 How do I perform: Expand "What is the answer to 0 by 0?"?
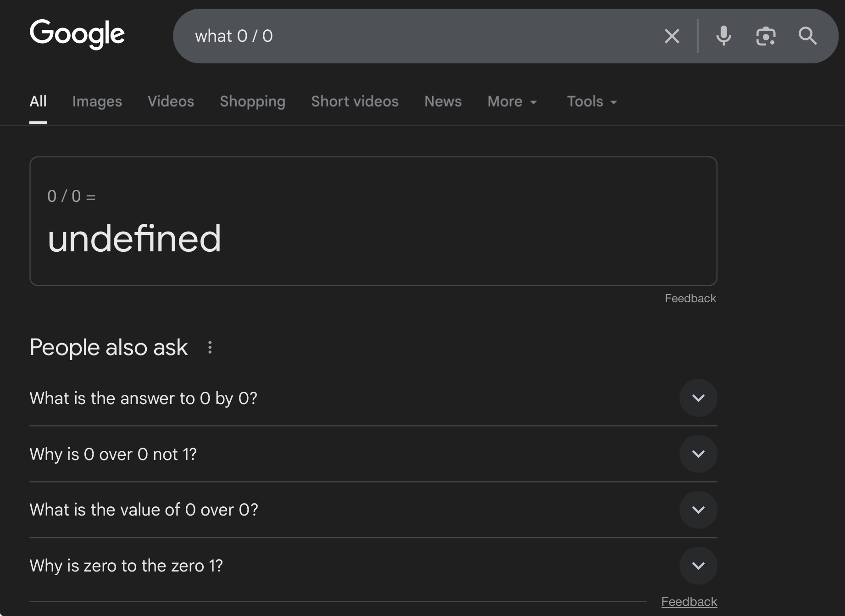pos(698,398)
